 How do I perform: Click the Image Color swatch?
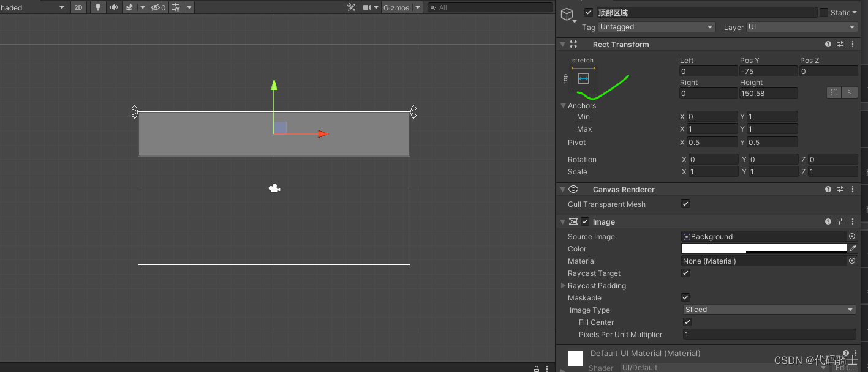(763, 248)
